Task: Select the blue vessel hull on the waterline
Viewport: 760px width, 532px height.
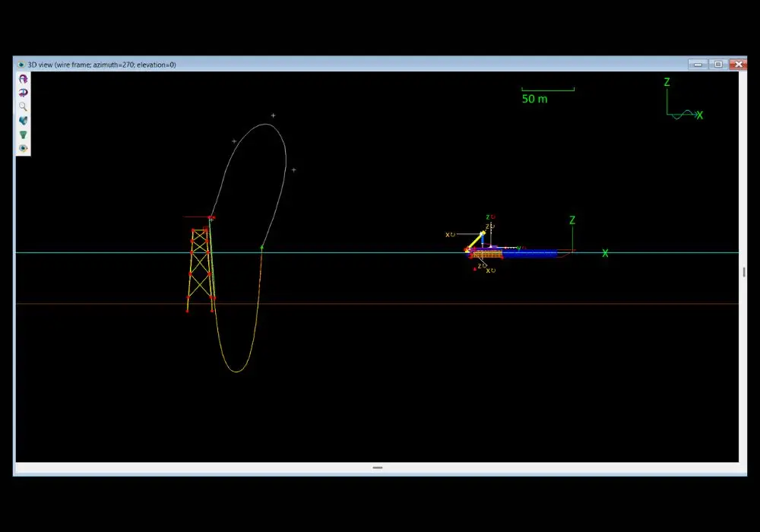Action: [x=529, y=253]
